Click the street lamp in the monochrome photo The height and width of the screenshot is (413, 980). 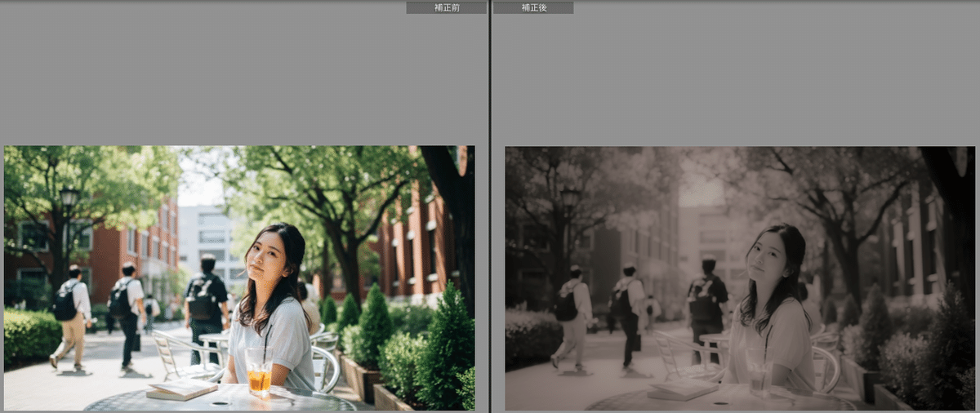click(570, 200)
